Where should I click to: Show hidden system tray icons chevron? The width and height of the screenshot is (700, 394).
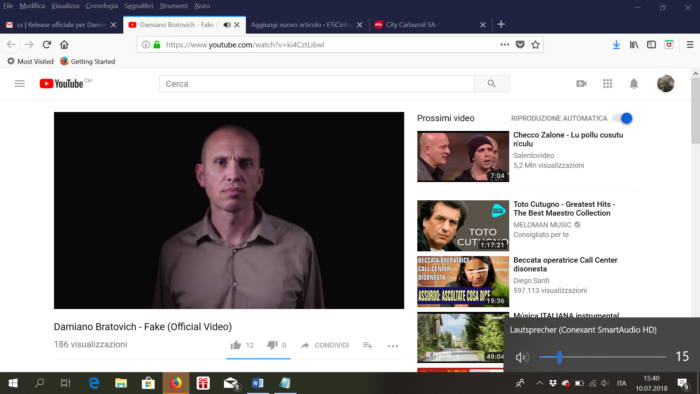[539, 383]
